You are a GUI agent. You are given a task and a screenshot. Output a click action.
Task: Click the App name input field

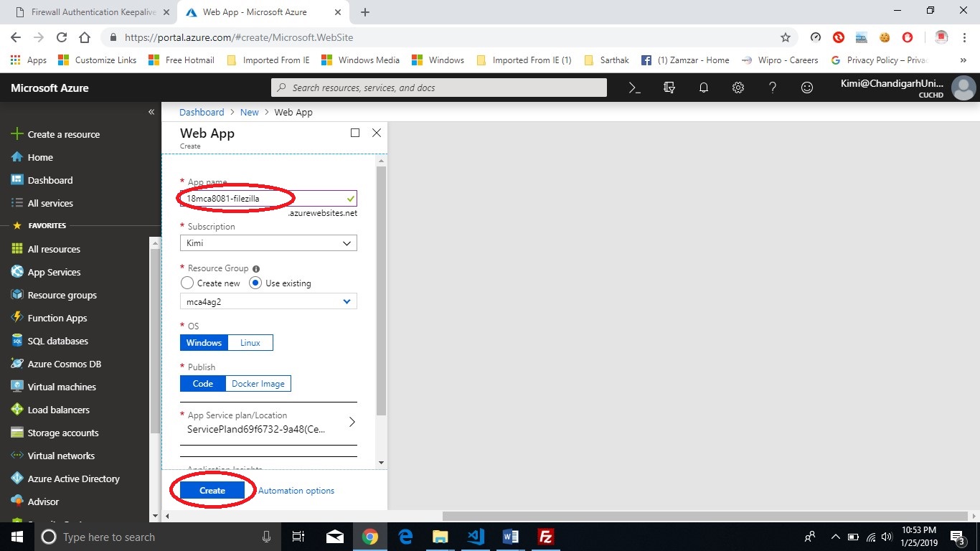268,198
